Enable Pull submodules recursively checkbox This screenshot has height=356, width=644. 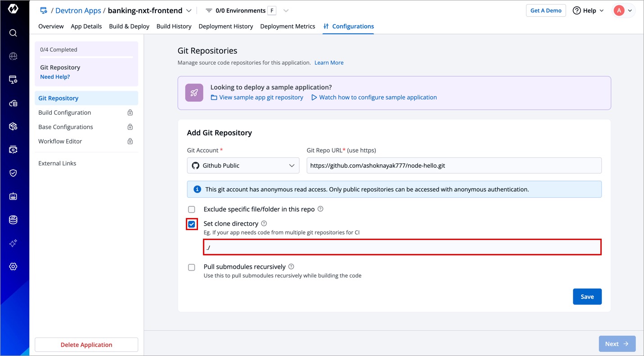tap(192, 267)
